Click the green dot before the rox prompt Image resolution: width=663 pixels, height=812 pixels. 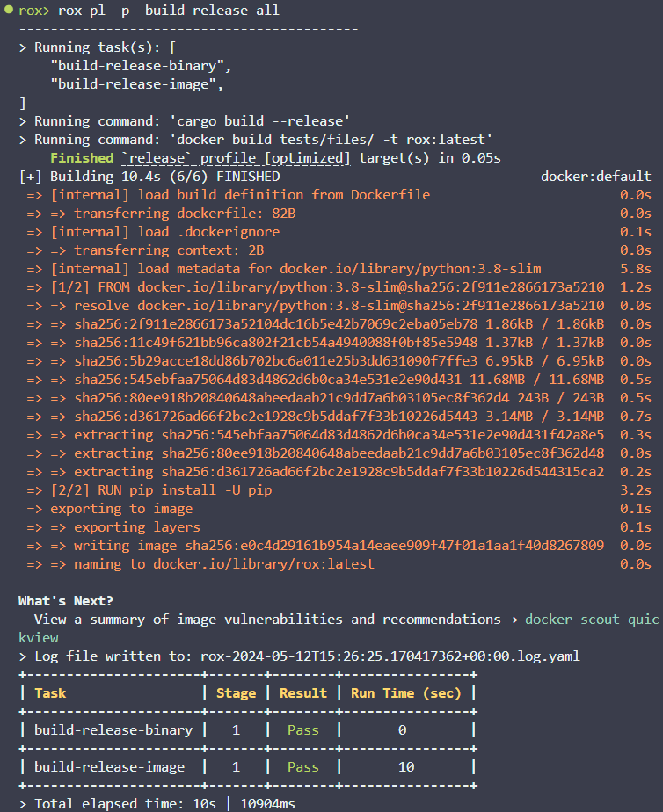[x=8, y=10]
